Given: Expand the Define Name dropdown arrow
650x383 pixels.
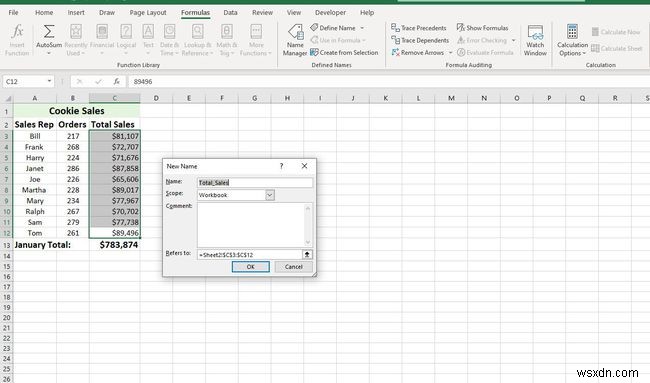Looking at the screenshot, I should point(362,28).
